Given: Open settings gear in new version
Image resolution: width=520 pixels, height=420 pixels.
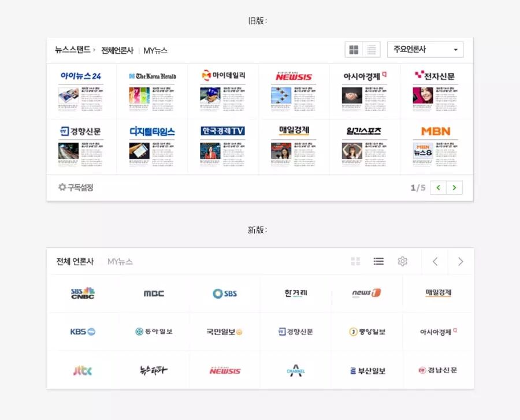Looking at the screenshot, I should pos(402,261).
